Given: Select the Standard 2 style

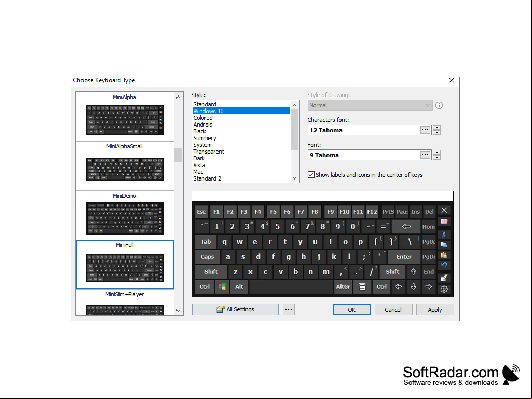Looking at the screenshot, I should click(241, 178).
